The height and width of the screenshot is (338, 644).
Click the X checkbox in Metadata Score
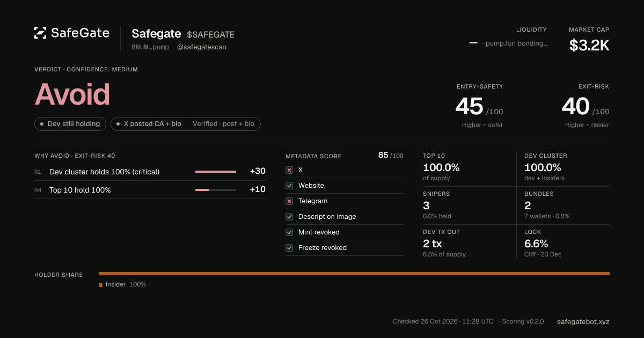[x=289, y=170]
